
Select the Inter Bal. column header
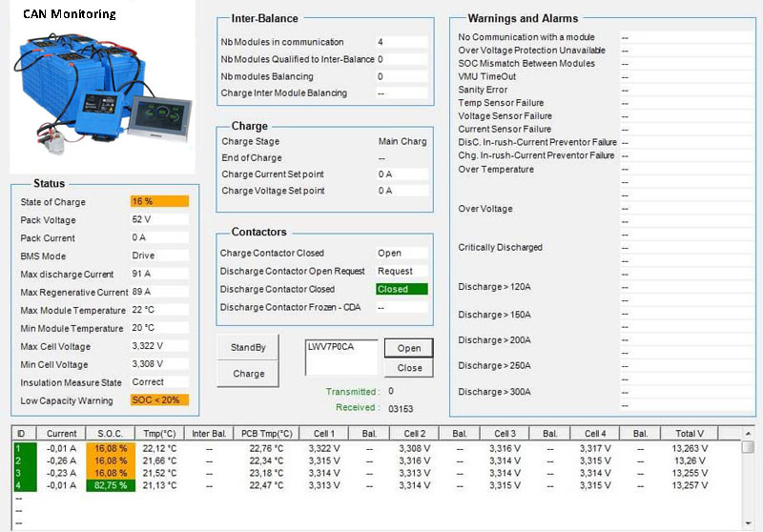click(x=209, y=433)
